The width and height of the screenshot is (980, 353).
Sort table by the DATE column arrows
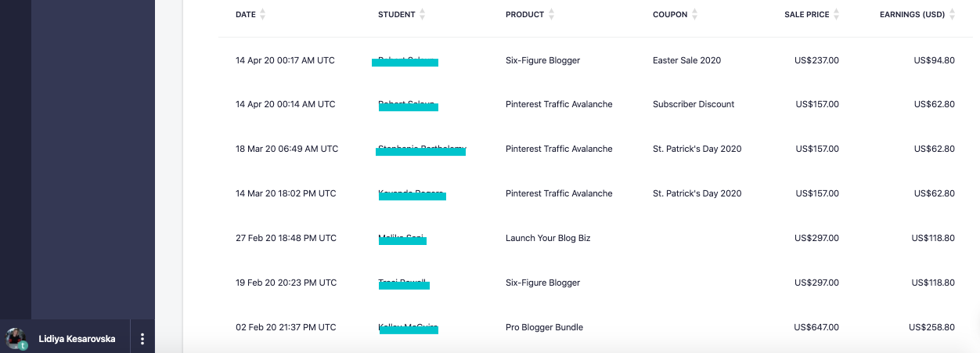[262, 14]
